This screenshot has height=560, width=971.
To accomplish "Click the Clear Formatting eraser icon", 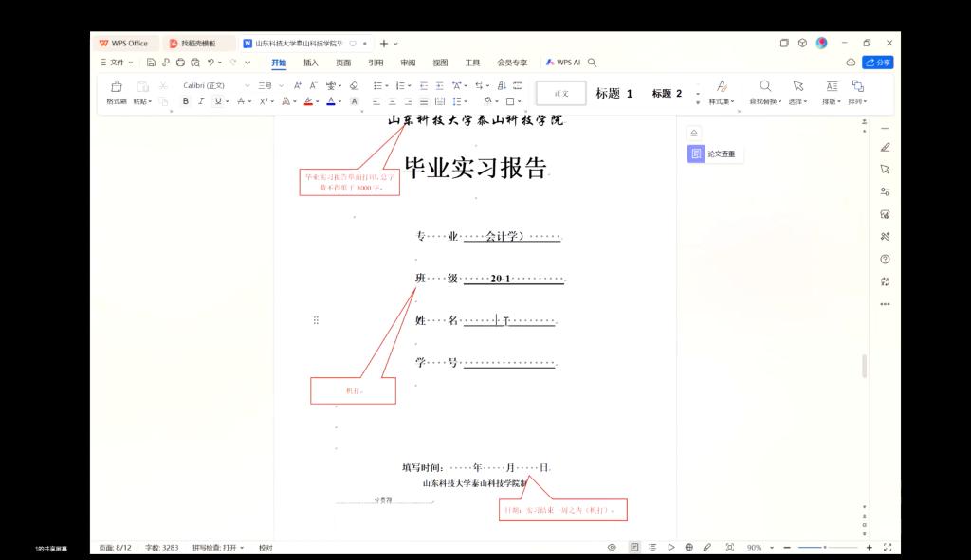I will pyautogui.click(x=355, y=85).
